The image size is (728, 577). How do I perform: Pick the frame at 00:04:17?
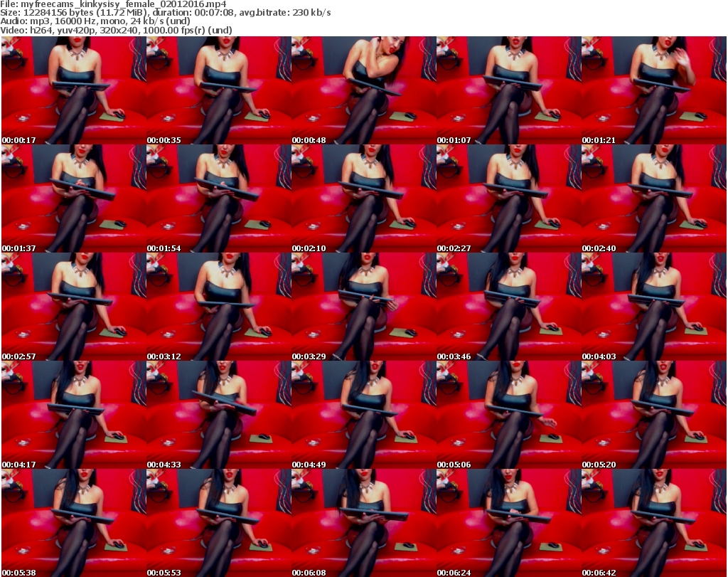74,415
